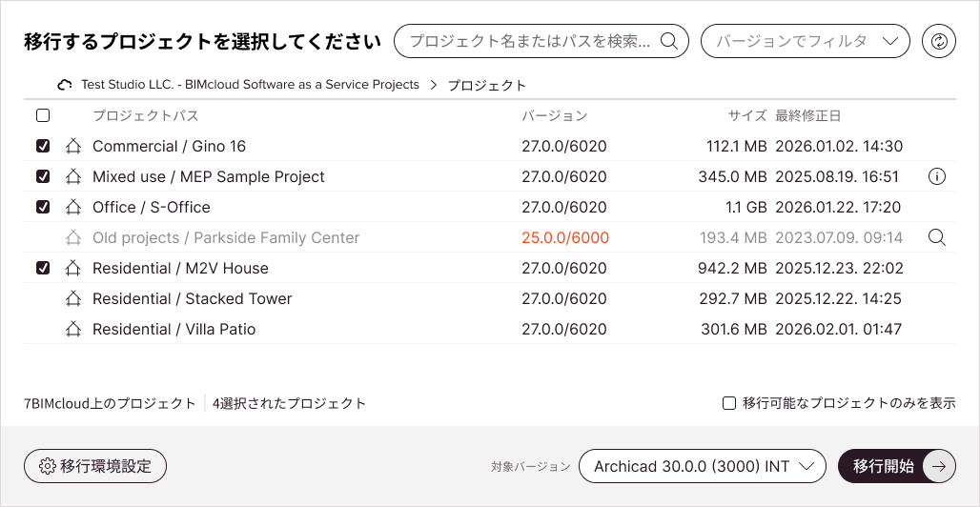Open 移行環境設定 settings
This screenshot has width=980, height=507.
tap(95, 466)
